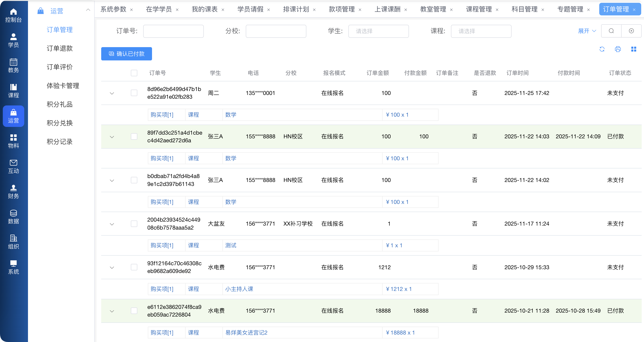644x342 pixels.
Task: Switch to the 款项管理 tab
Action: 342,9
